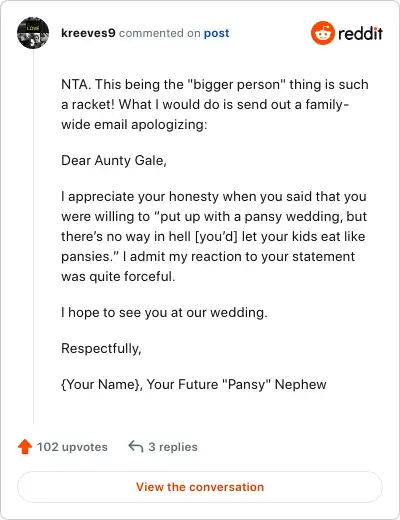Click the opening "NTA." verdict word
Screen dimensions: 400x520
76,84
